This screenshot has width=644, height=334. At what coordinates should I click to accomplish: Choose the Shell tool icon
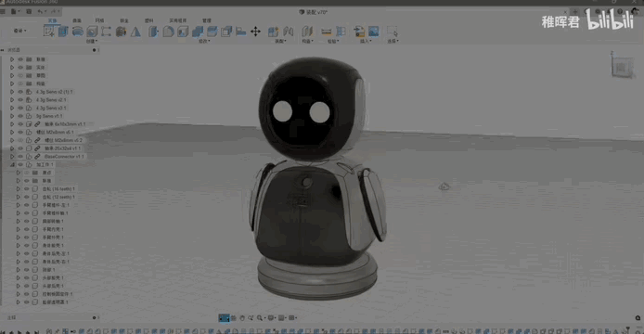[x=183, y=32]
